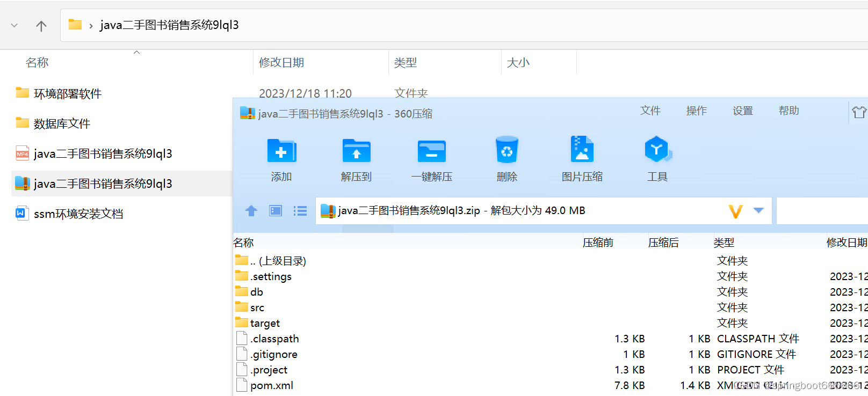Sort Explorer by 大小 column
The height and width of the screenshot is (396, 868).
coord(518,63)
